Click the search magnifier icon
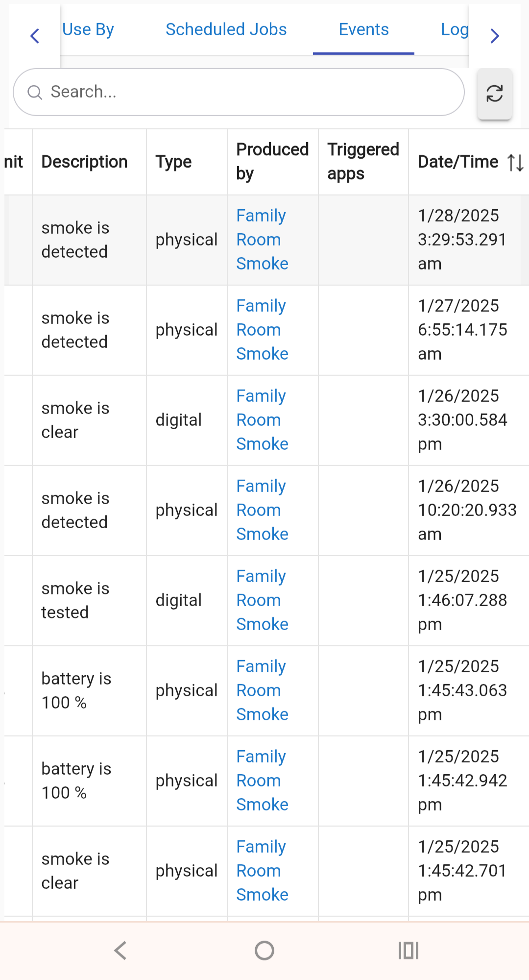 [35, 92]
